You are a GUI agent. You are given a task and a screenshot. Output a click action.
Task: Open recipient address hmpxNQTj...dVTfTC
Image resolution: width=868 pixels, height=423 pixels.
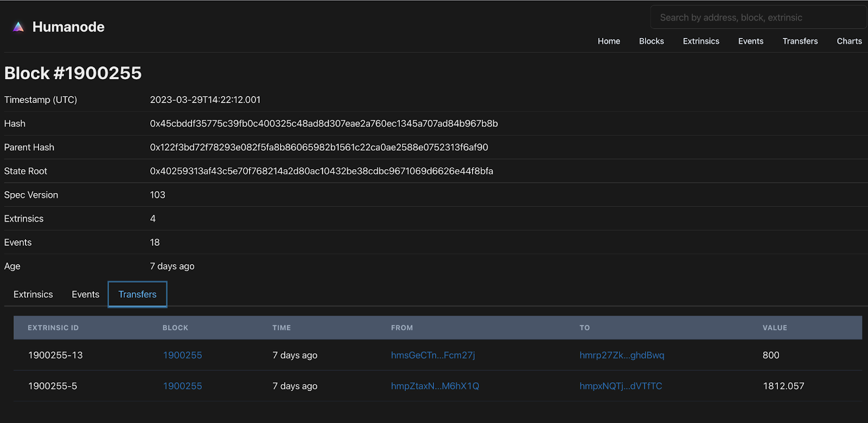[621, 386]
